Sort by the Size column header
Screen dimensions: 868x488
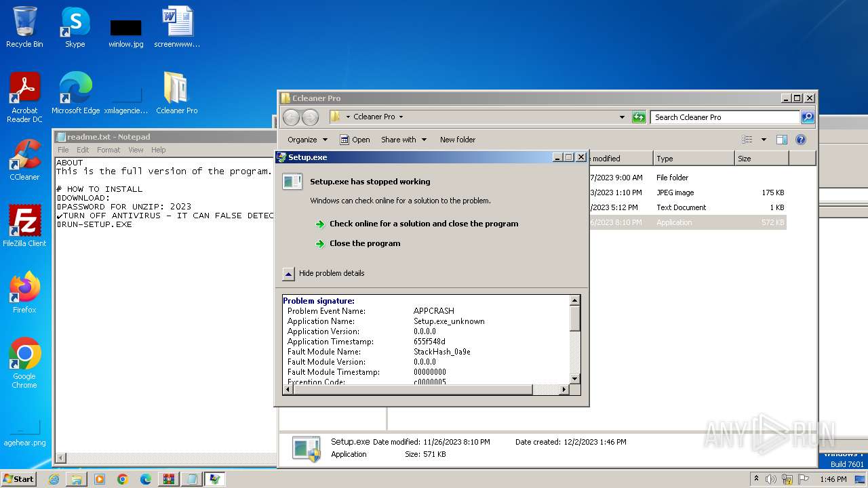(762, 159)
